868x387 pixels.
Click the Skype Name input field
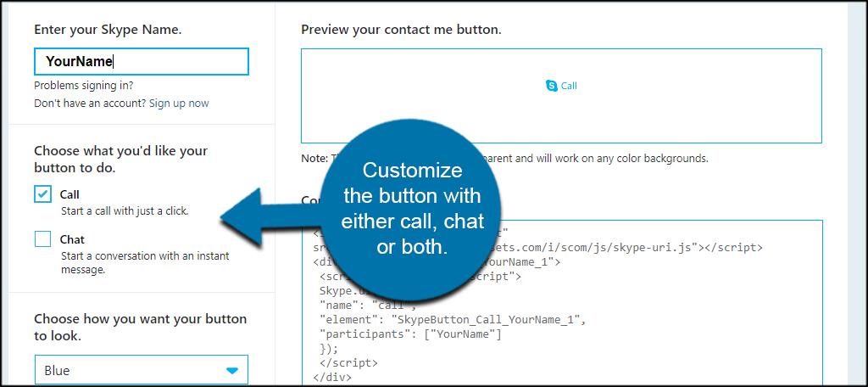[x=142, y=62]
